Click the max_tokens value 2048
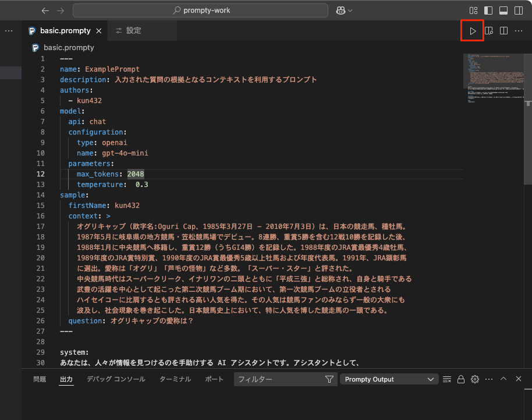This screenshot has width=532, height=420. (x=136, y=174)
